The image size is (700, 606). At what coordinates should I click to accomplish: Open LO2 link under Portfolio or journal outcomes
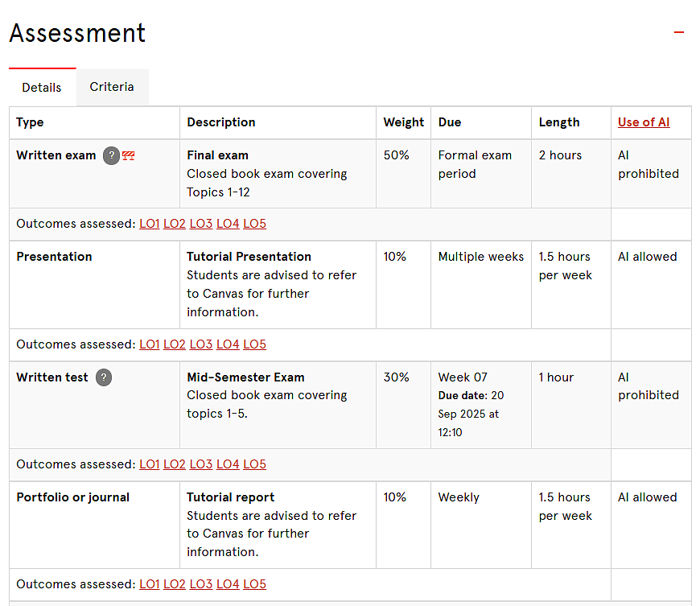174,584
